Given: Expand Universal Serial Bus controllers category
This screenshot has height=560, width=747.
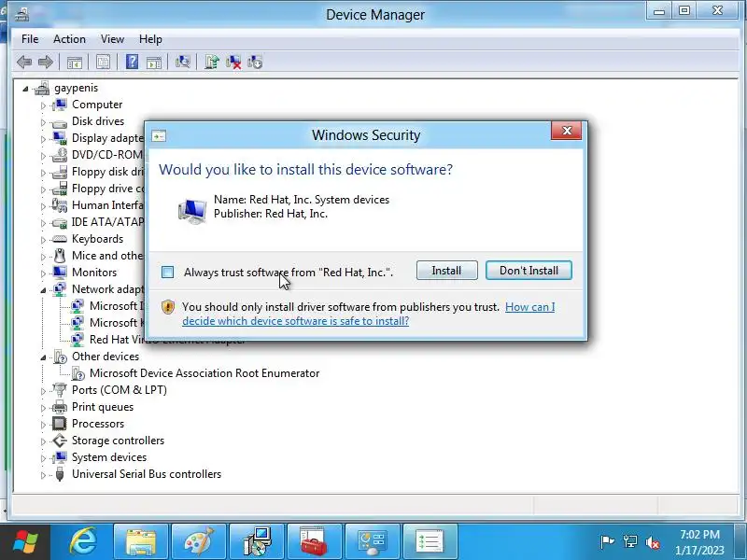Looking at the screenshot, I should pos(43,475).
